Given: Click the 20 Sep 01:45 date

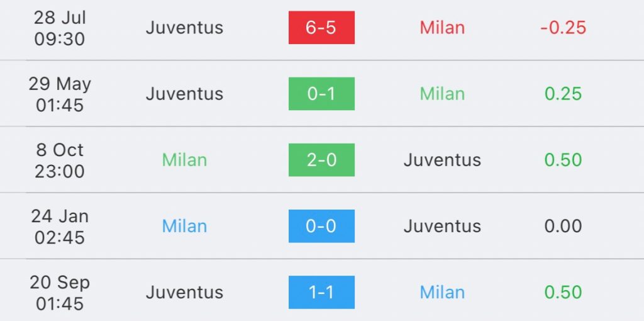Looking at the screenshot, I should [60, 293].
